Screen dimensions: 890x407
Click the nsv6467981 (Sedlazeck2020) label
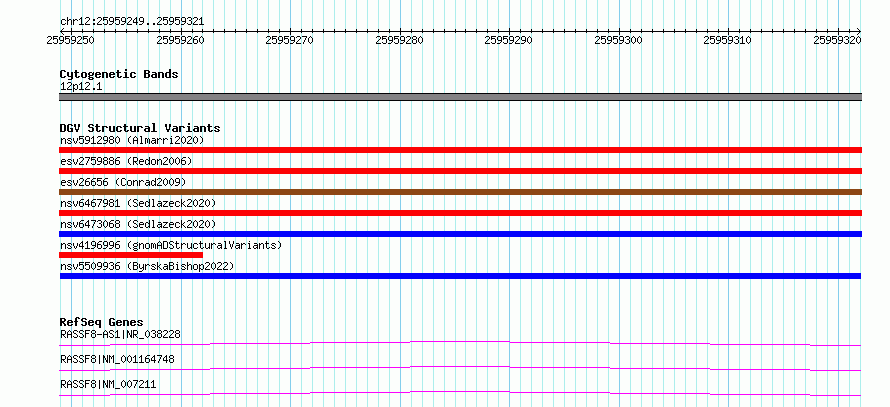coord(138,203)
